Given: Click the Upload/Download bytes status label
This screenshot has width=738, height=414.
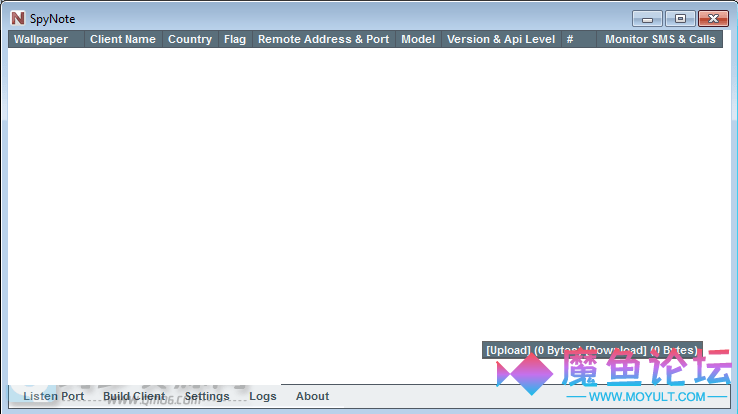Looking at the screenshot, I should (592, 350).
